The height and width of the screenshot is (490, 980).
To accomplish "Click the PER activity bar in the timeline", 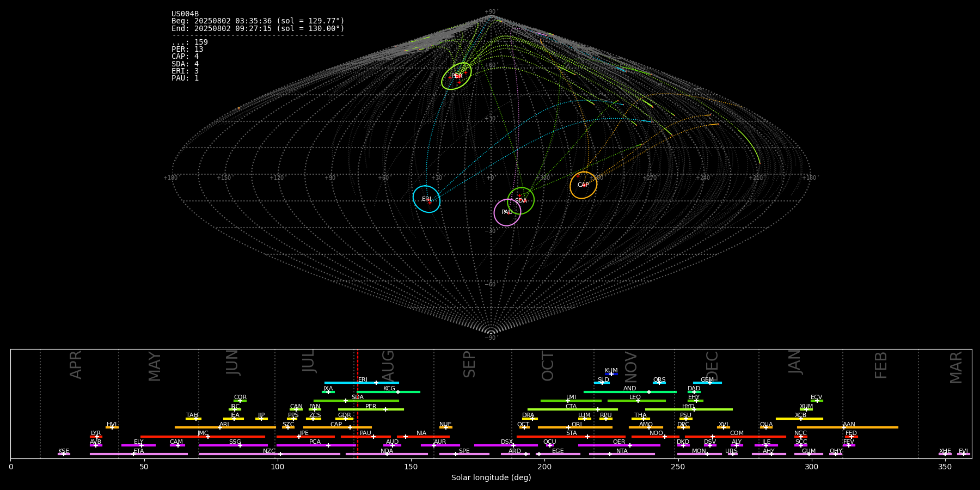I will coord(371,409).
